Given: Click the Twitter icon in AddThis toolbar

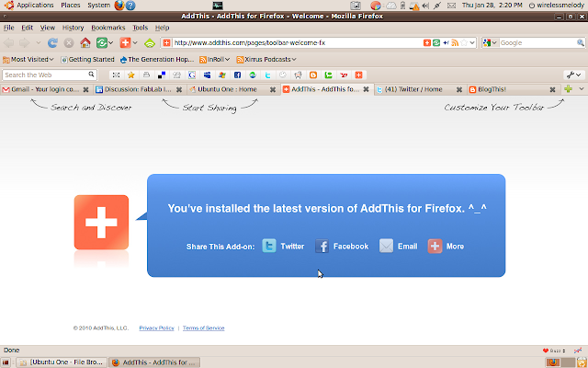Looking at the screenshot, I should tap(267, 75).
